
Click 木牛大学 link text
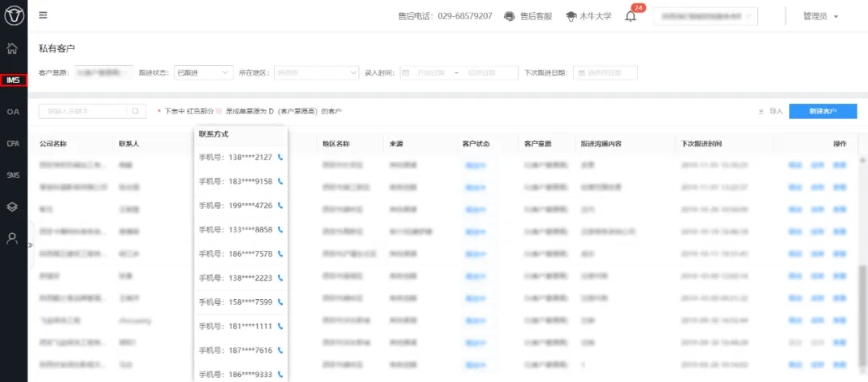(x=595, y=16)
